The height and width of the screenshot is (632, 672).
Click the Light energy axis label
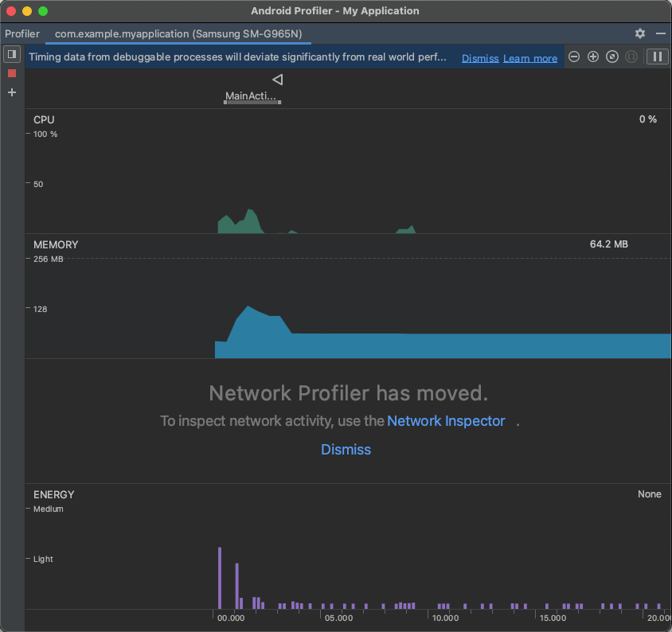point(43,559)
